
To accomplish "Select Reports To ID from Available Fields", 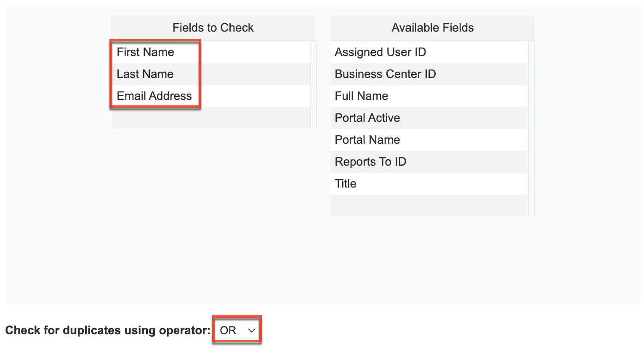I will (x=370, y=161).
